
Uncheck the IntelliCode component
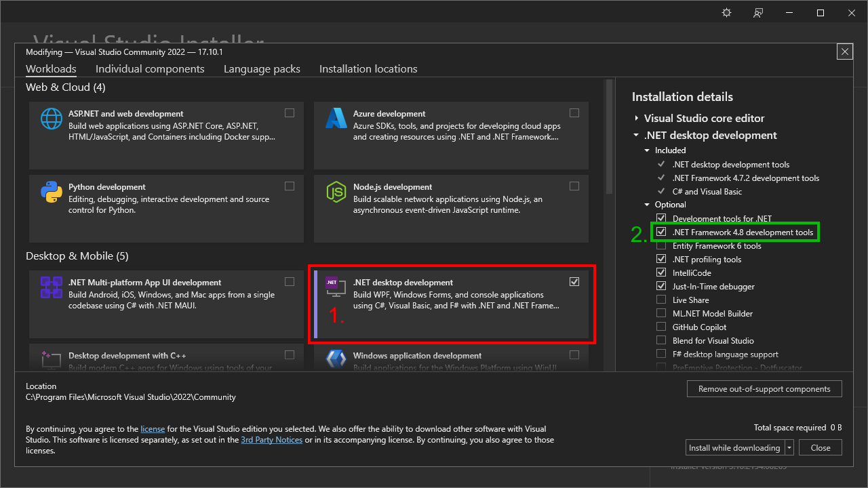click(x=660, y=272)
